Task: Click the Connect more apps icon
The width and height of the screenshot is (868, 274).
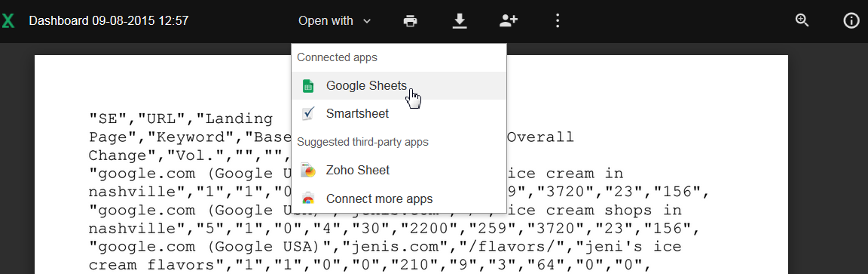Action: pos(307,199)
